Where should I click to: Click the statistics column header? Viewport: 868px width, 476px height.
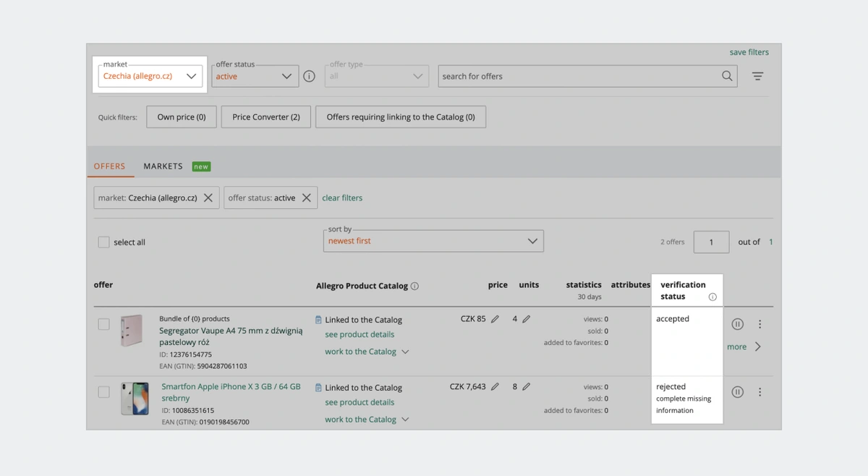(584, 285)
